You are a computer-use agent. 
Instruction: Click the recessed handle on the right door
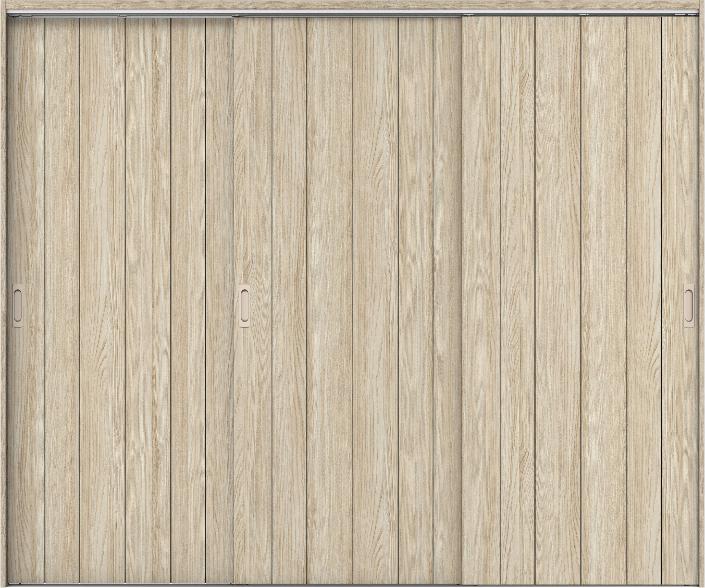tap(689, 306)
